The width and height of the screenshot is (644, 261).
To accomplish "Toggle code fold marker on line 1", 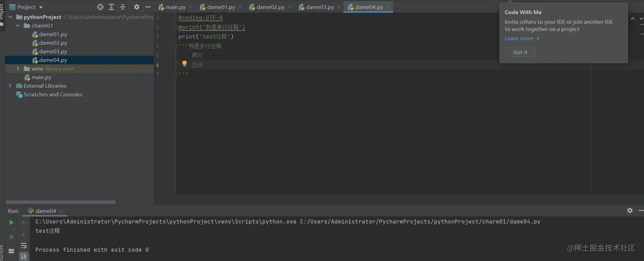I will [x=175, y=17].
